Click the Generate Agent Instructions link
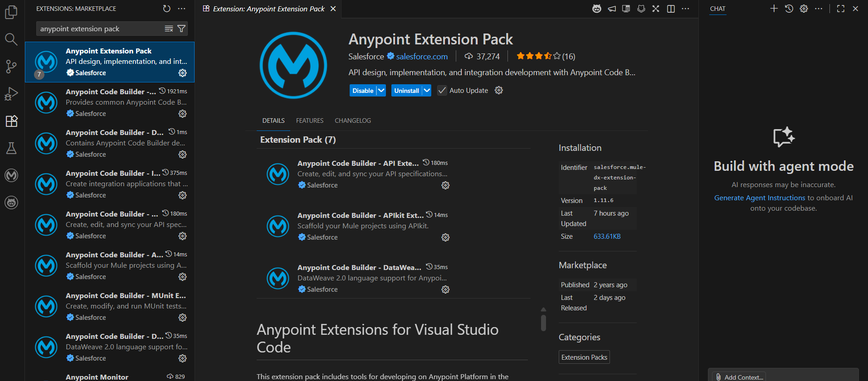 760,198
